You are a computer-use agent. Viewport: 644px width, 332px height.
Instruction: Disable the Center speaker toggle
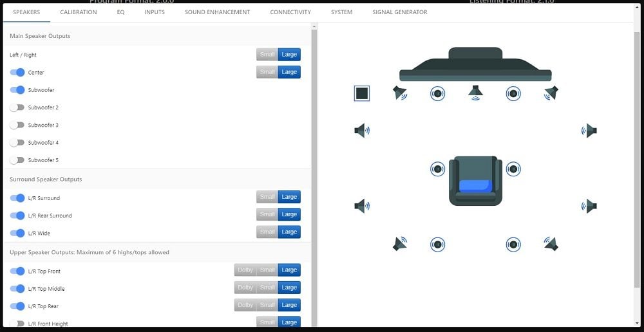17,73
